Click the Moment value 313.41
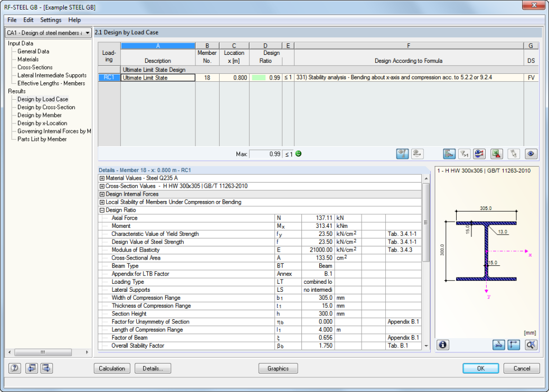 pos(318,226)
